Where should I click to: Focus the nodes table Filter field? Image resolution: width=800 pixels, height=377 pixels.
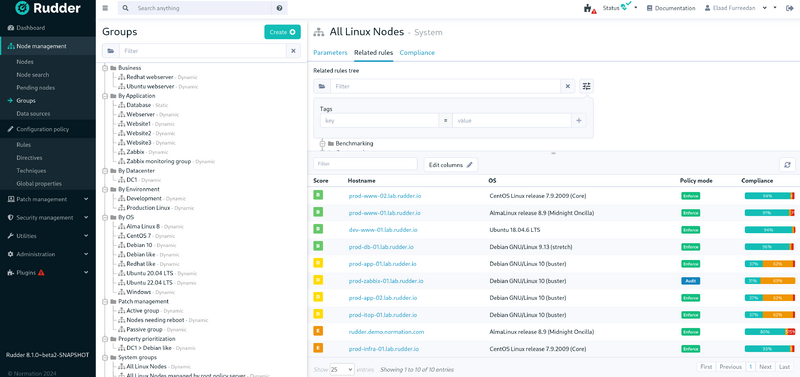[365, 164]
